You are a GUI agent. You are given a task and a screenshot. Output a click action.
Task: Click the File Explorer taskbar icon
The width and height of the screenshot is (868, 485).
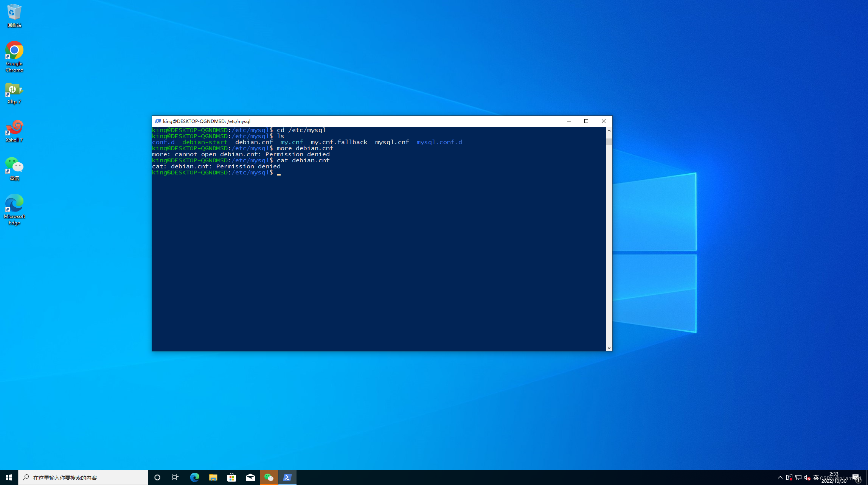tap(213, 477)
